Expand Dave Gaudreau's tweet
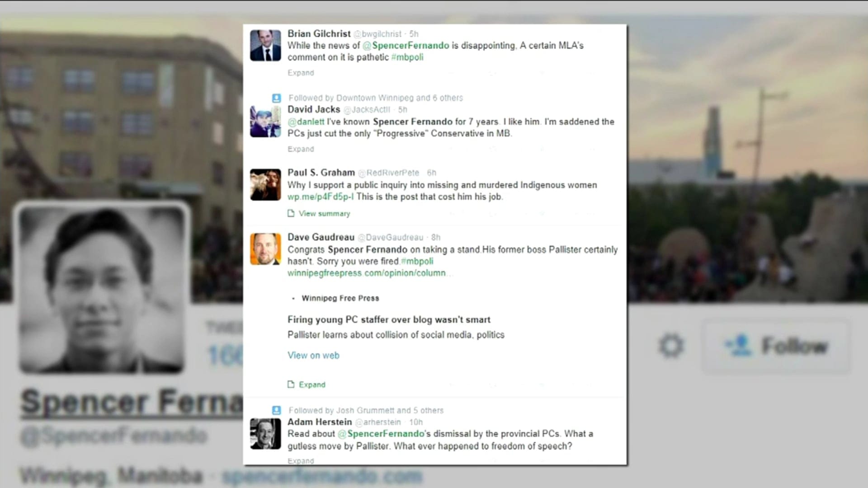This screenshot has width=868, height=488. pos(312,385)
